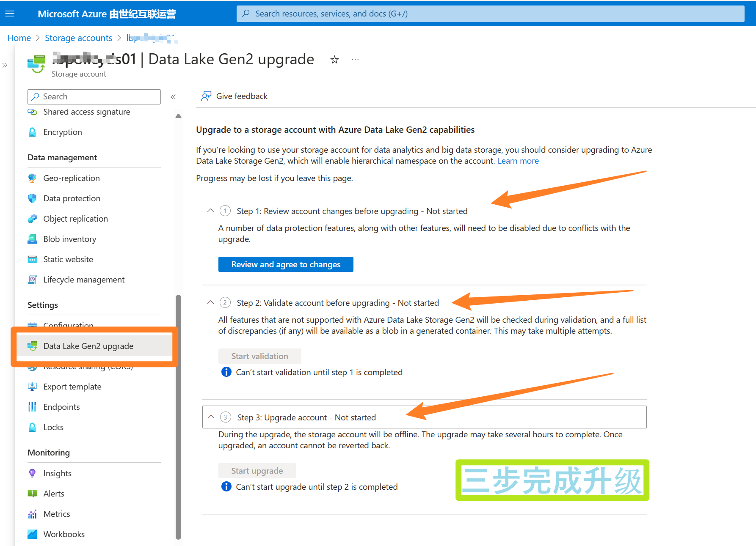Screen dimensions: 756x546
Task: Open Static website settings
Action: (68, 259)
